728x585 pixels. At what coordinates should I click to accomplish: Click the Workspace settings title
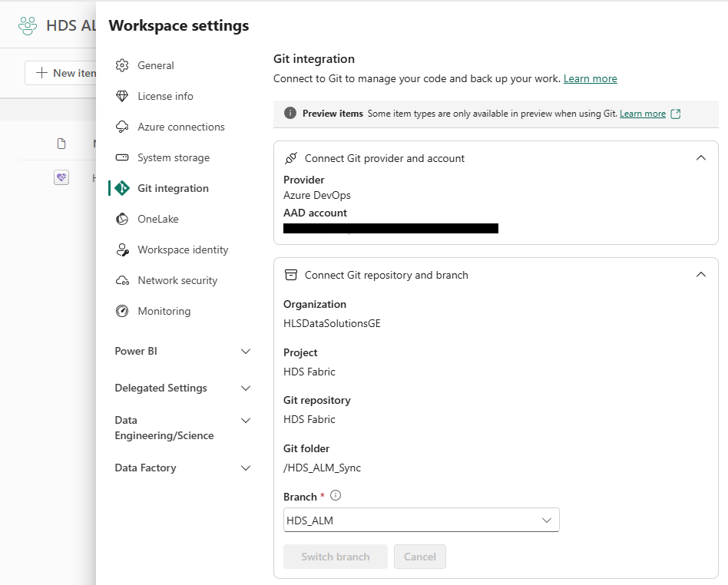pyautogui.click(x=179, y=25)
